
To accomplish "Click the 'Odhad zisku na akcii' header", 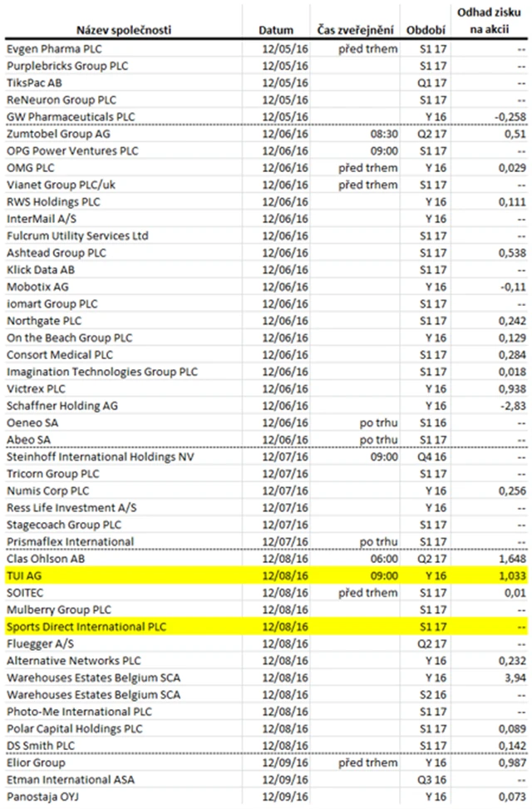I will pos(492,21).
